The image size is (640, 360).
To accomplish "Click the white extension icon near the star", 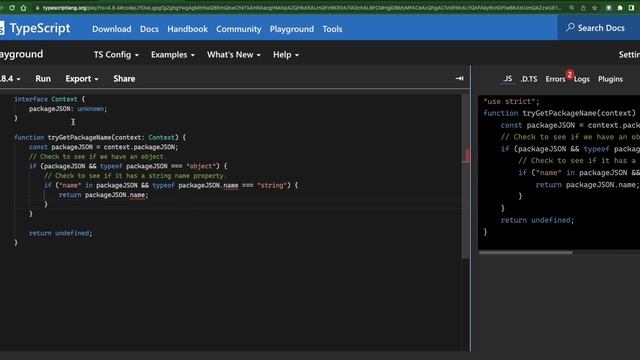I will [x=609, y=8].
